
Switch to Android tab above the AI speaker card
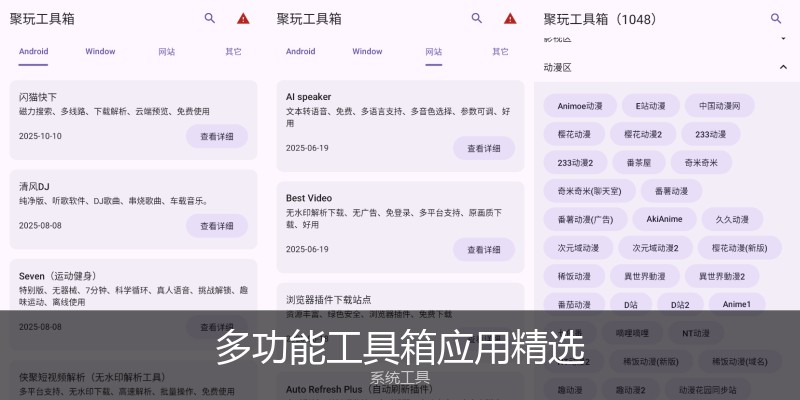[x=301, y=52]
